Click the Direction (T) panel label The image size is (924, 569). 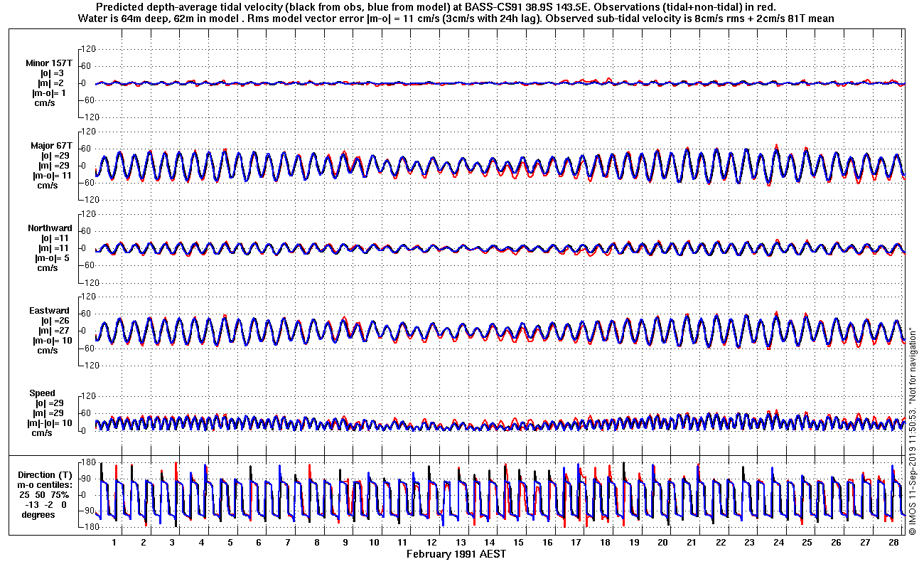tap(45, 474)
